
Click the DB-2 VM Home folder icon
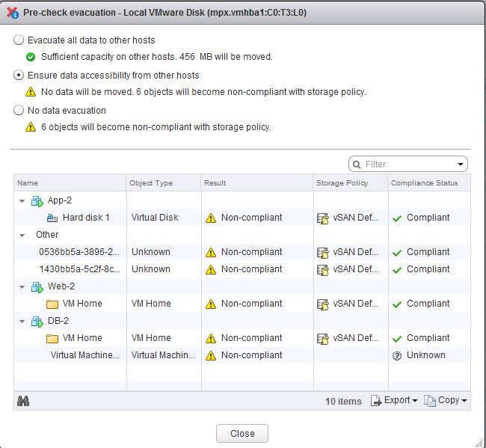click(52, 339)
